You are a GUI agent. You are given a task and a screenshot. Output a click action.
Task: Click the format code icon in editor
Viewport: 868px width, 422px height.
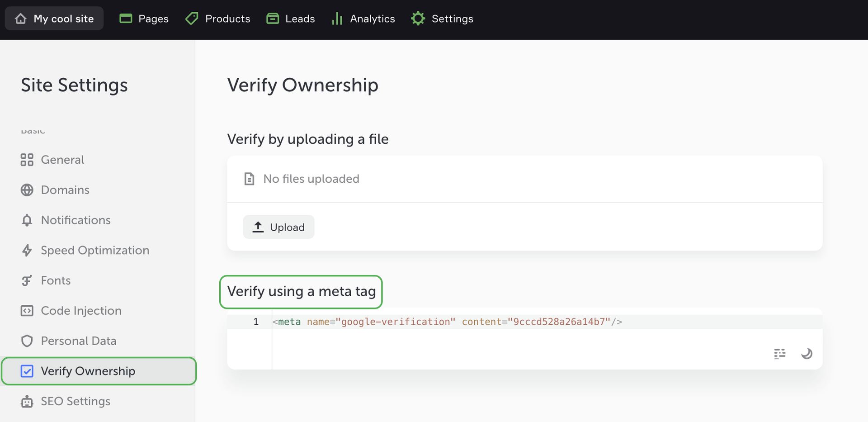(x=779, y=354)
